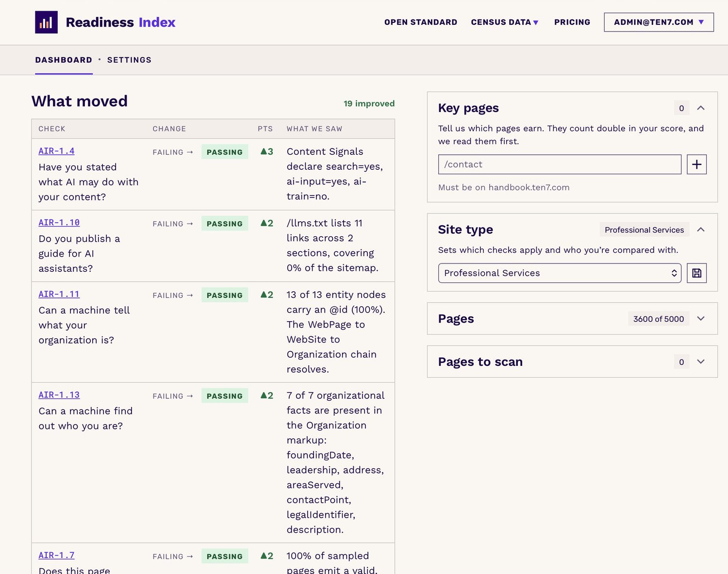This screenshot has height=574, width=728.
Task: Collapse the Site type panel
Action: [700, 230]
